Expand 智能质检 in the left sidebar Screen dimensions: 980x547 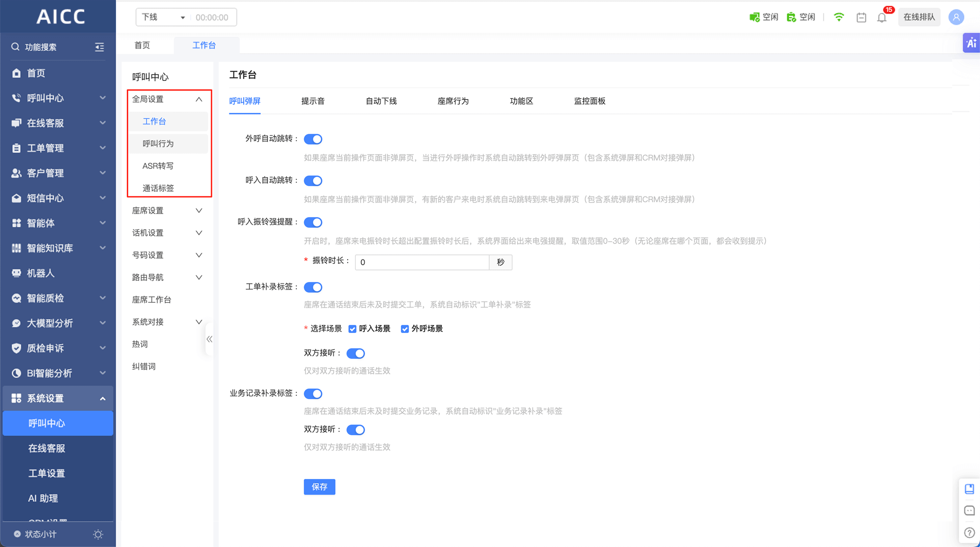[58, 298]
